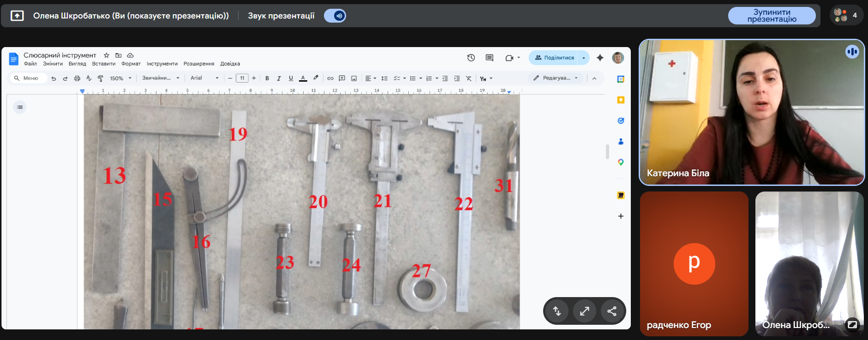Toggle the Звук презентації switch

pos(335,16)
